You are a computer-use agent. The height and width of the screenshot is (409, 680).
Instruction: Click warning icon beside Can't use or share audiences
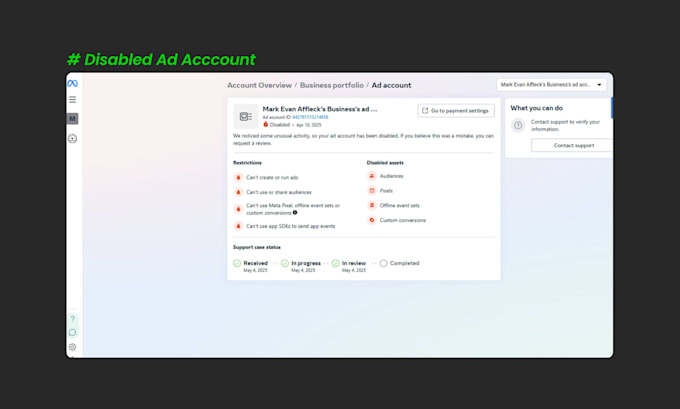pyautogui.click(x=238, y=192)
